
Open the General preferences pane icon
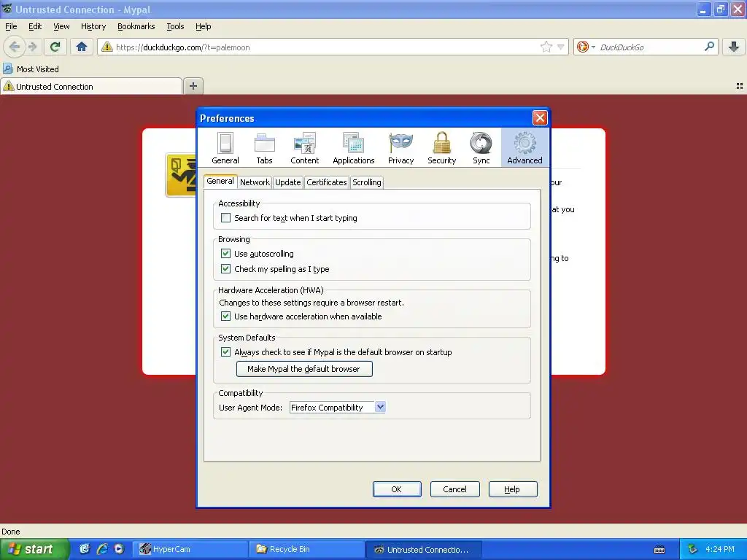(225, 148)
